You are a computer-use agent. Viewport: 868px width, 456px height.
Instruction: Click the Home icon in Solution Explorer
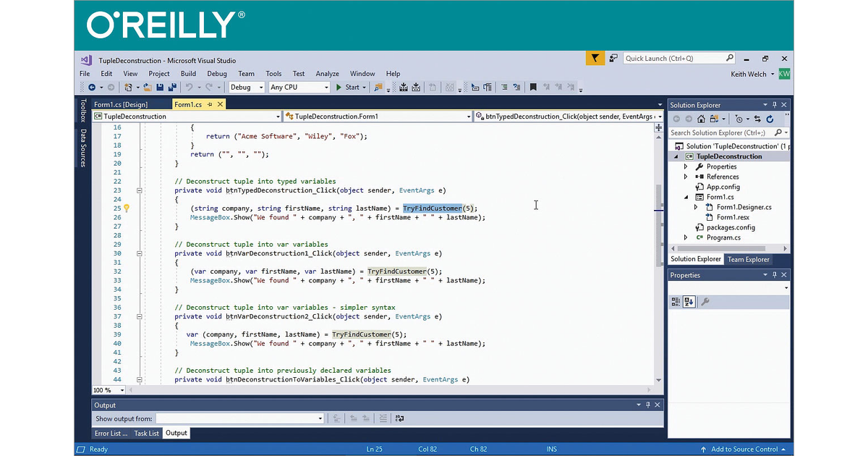(x=702, y=119)
